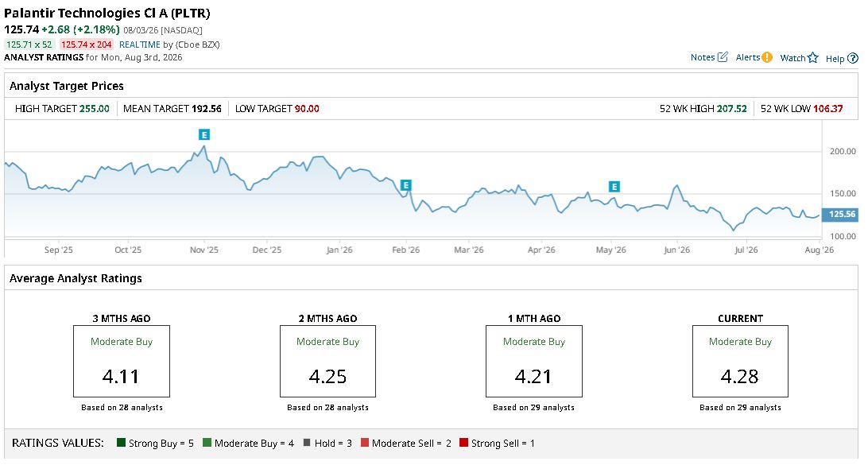Select the Current rating box 4.28
The width and height of the screenshot is (868, 469).
click(740, 361)
